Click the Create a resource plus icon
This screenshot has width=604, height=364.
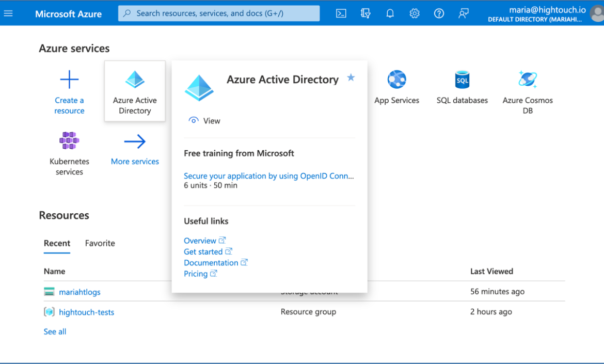click(x=69, y=80)
